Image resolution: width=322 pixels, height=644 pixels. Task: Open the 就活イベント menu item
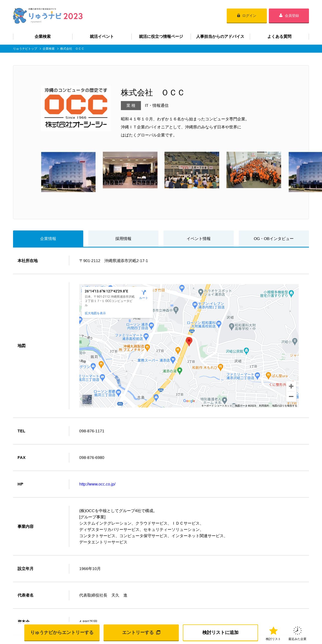pos(102,37)
